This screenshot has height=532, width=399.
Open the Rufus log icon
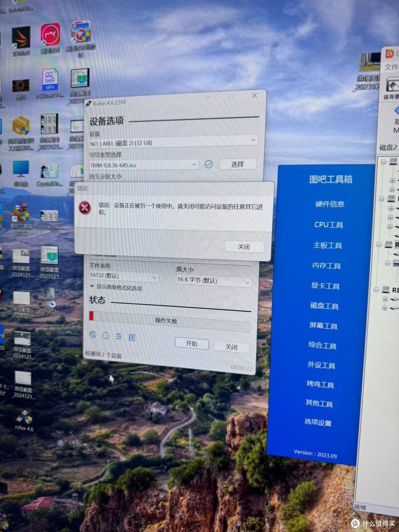coord(132,337)
